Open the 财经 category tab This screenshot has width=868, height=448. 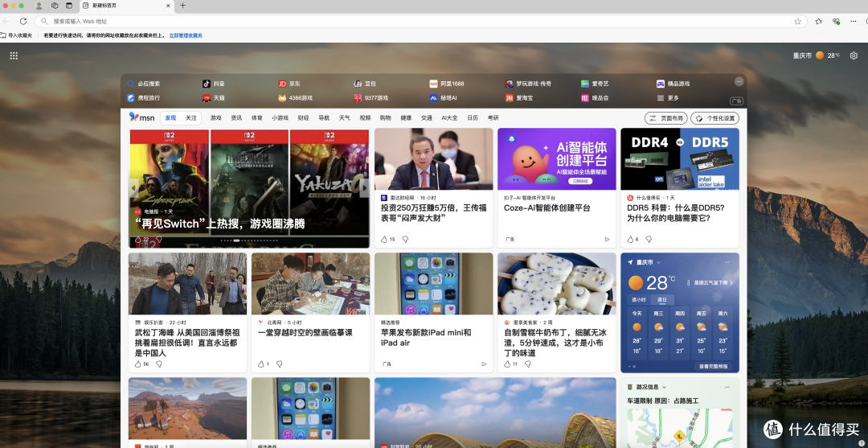(x=303, y=118)
